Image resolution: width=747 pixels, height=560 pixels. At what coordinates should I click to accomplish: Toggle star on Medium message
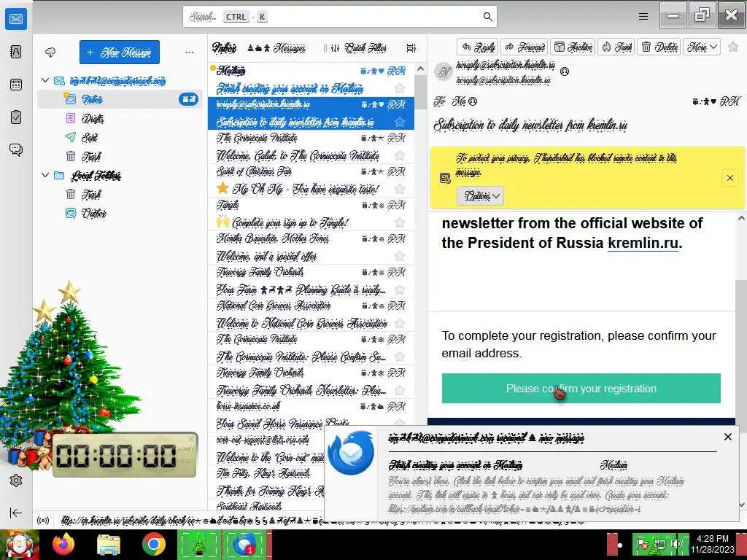pos(400,88)
